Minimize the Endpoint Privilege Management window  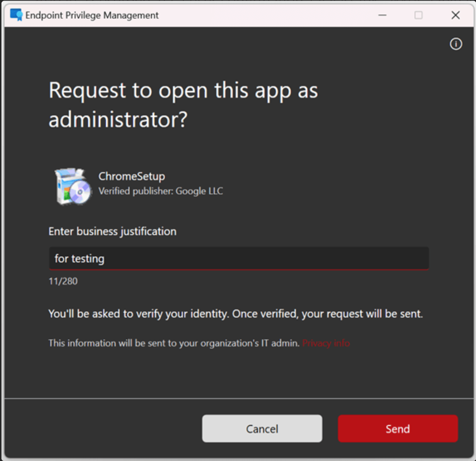click(382, 15)
